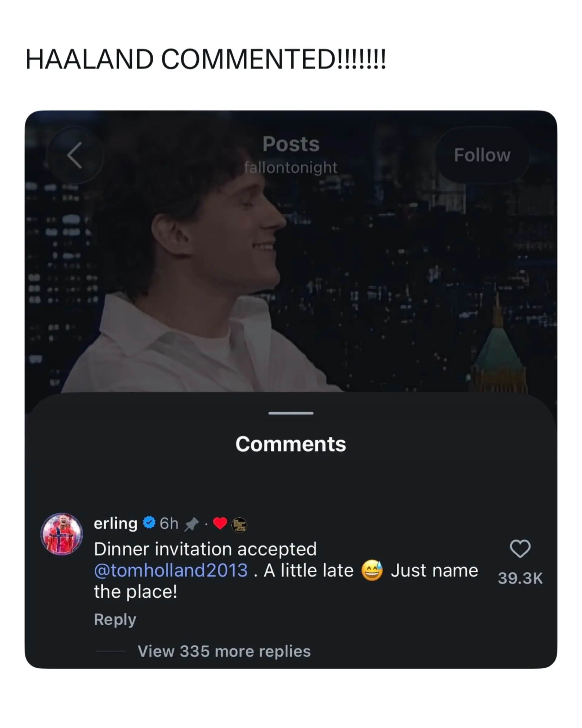
Task: Open the @tomholland2013 mention
Action: [171, 570]
